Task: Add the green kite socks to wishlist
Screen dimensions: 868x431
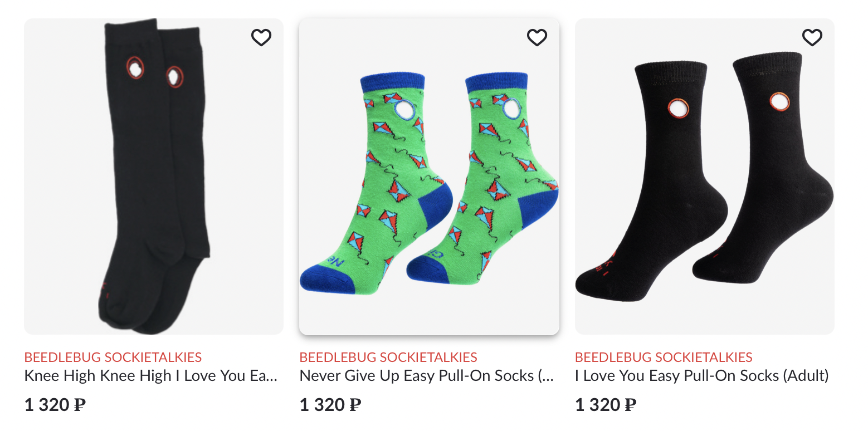Action: point(537,38)
